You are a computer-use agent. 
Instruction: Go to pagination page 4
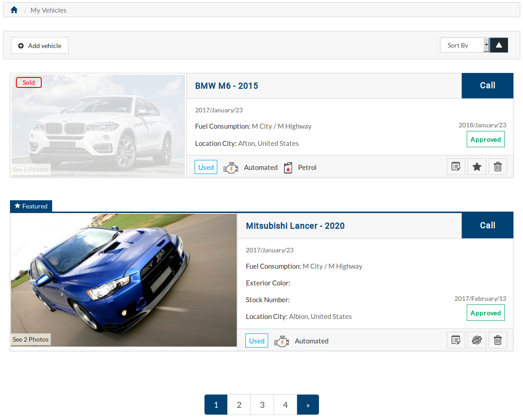(x=285, y=405)
